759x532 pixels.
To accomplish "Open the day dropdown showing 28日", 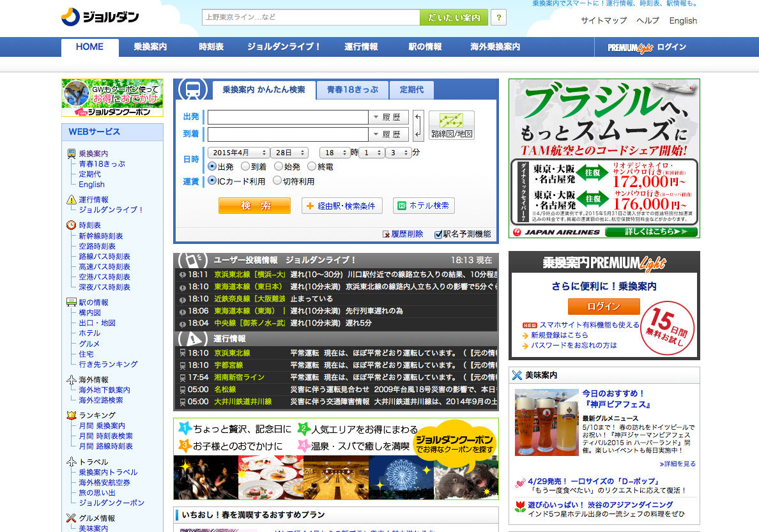I will [x=289, y=153].
